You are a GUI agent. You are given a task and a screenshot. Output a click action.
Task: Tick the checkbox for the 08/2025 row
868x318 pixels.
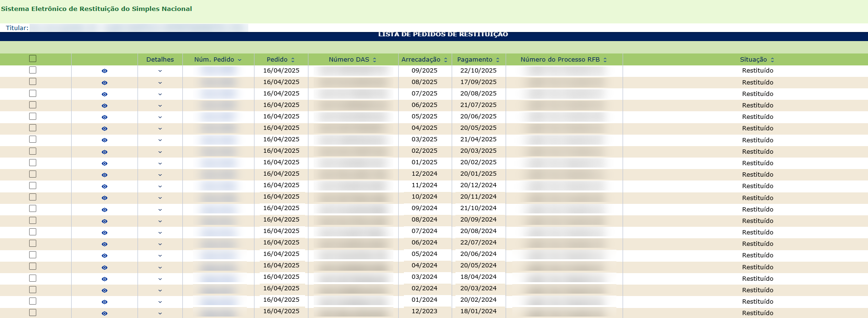click(32, 82)
